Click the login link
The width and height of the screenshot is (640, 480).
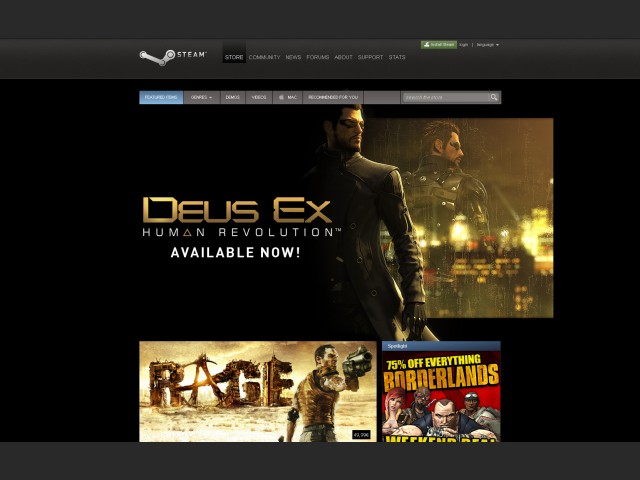click(x=464, y=44)
